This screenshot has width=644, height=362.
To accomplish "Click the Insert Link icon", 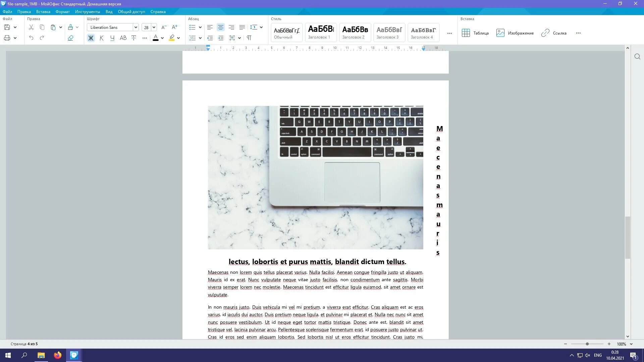I will click(x=545, y=33).
